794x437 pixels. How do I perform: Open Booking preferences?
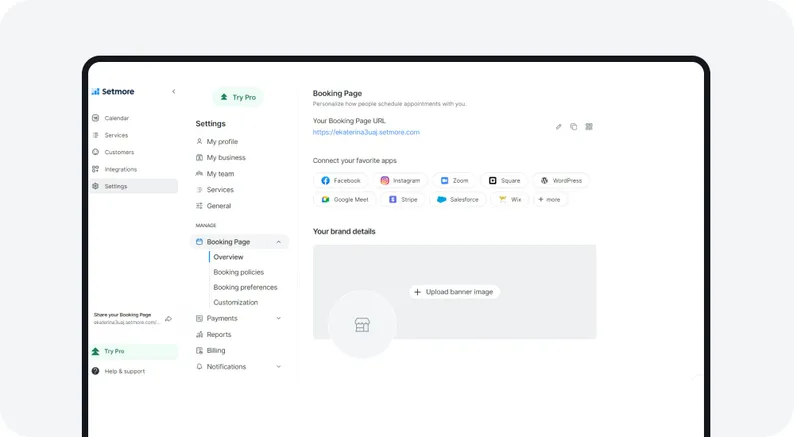[245, 287]
